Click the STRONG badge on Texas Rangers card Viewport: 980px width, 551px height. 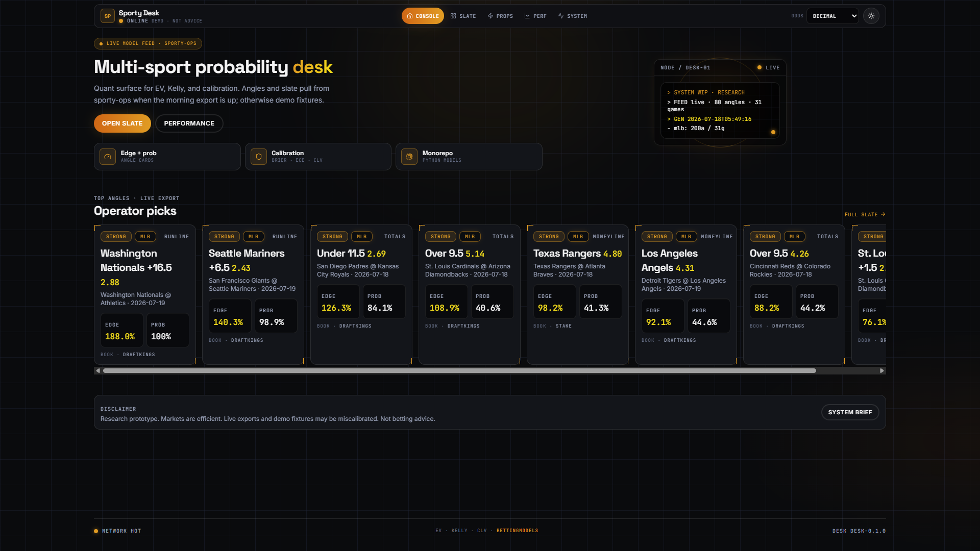click(x=549, y=237)
